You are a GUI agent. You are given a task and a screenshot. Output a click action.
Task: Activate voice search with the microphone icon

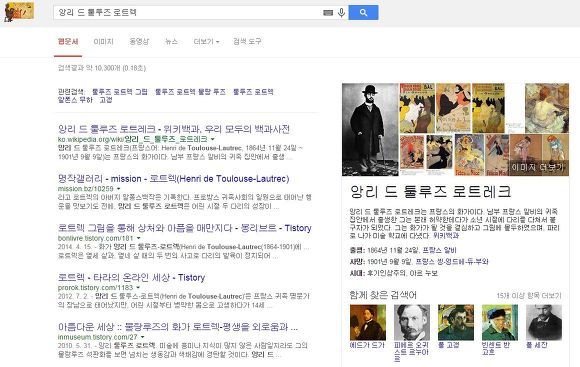click(341, 13)
